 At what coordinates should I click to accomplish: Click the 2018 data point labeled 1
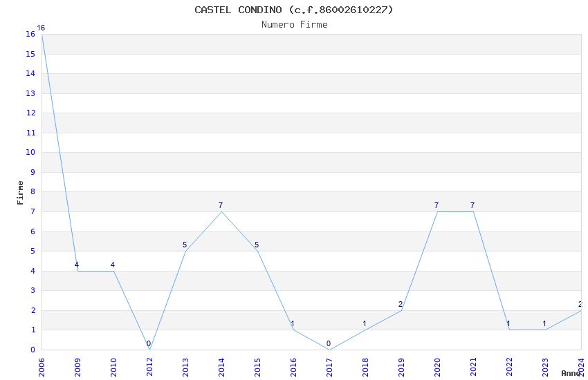coord(365,324)
